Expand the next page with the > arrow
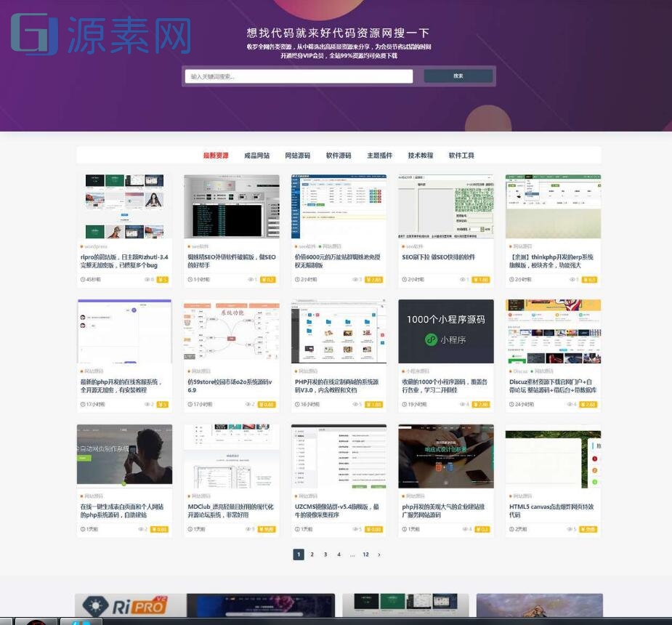This screenshot has width=672, height=625. point(378,554)
